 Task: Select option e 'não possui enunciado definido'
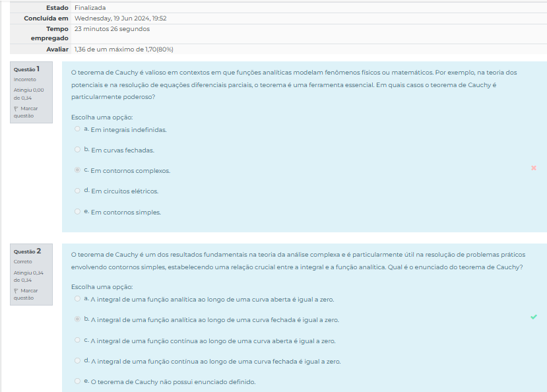pyautogui.click(x=77, y=381)
